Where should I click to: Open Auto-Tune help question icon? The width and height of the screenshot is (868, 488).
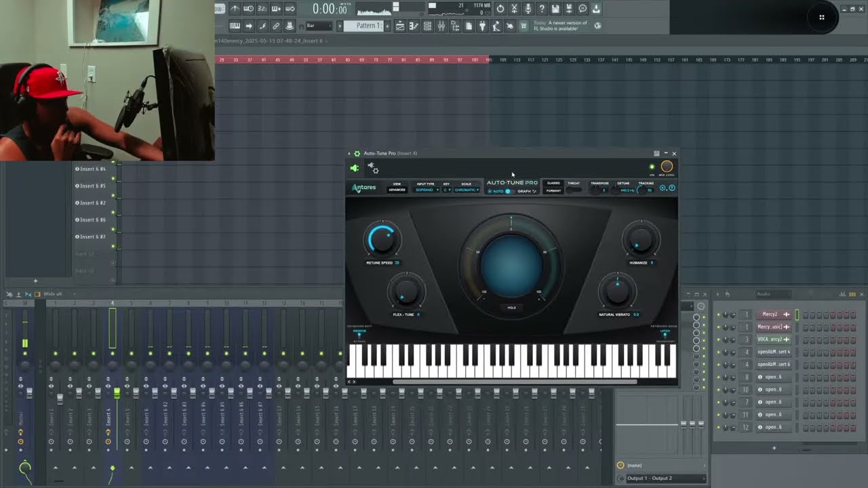tap(672, 188)
